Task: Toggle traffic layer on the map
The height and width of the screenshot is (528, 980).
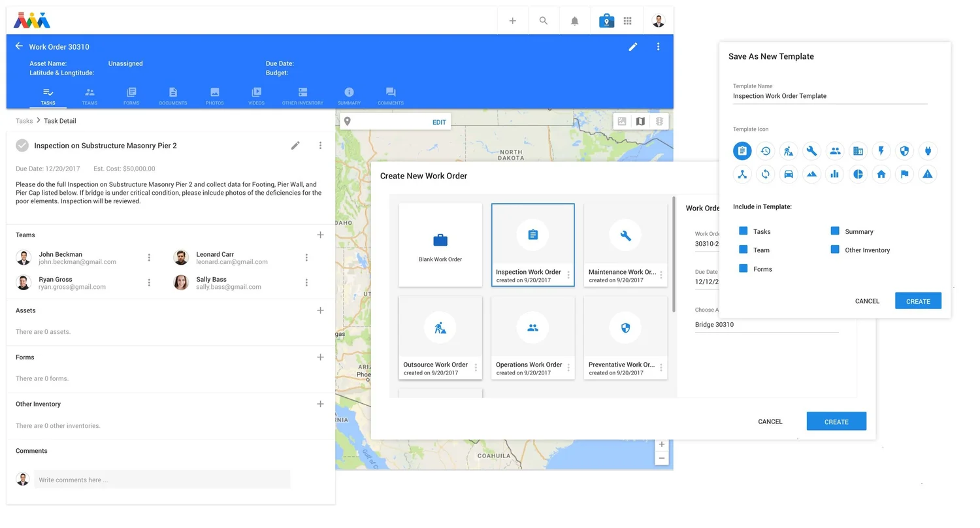Action: [659, 122]
